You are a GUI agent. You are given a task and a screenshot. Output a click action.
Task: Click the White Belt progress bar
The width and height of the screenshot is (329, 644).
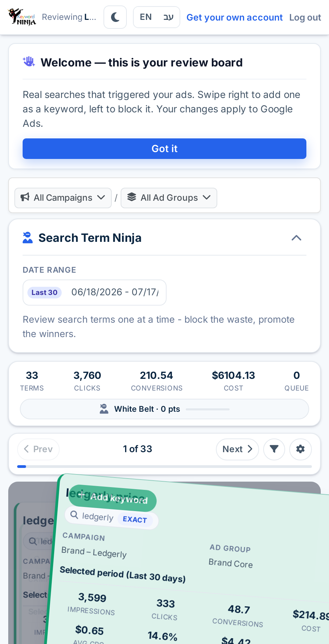(164, 409)
